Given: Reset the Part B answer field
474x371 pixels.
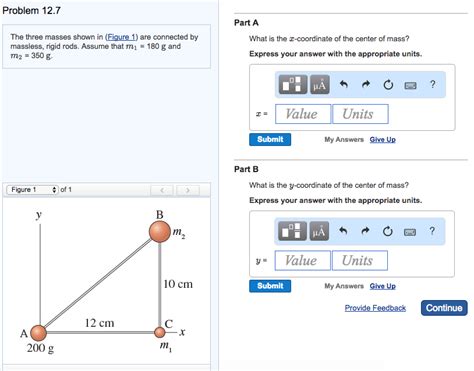Looking at the screenshot, I should 387,231.
